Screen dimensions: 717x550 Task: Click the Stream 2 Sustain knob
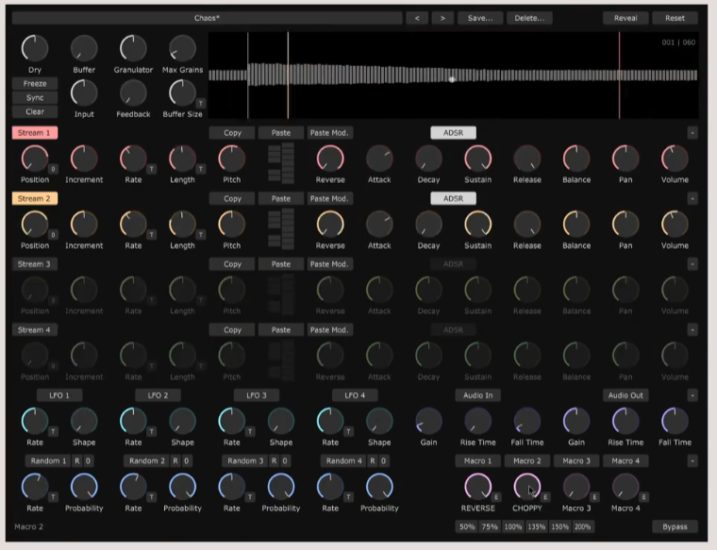478,224
